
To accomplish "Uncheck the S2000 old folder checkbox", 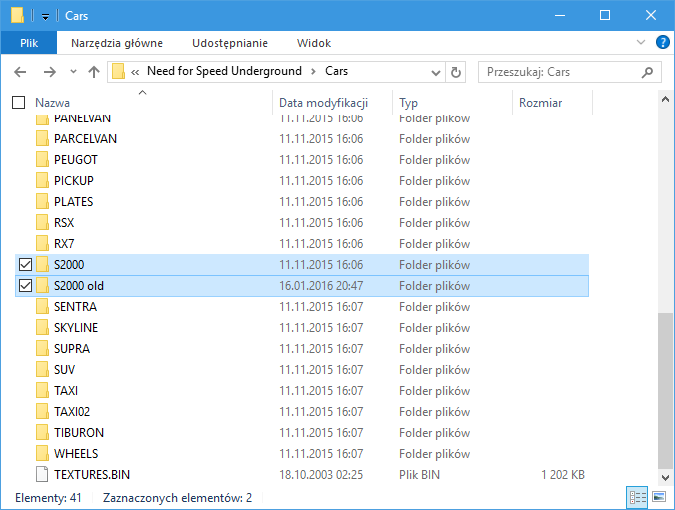I will pyautogui.click(x=25, y=286).
